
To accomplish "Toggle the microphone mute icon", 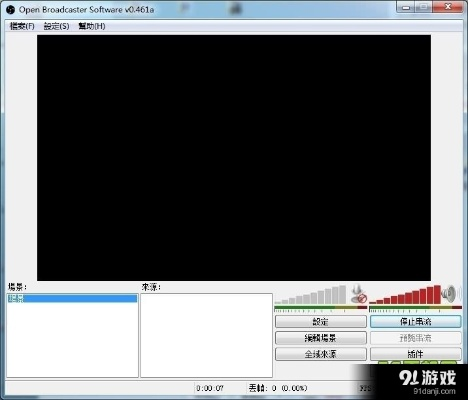I will pyautogui.click(x=359, y=294).
